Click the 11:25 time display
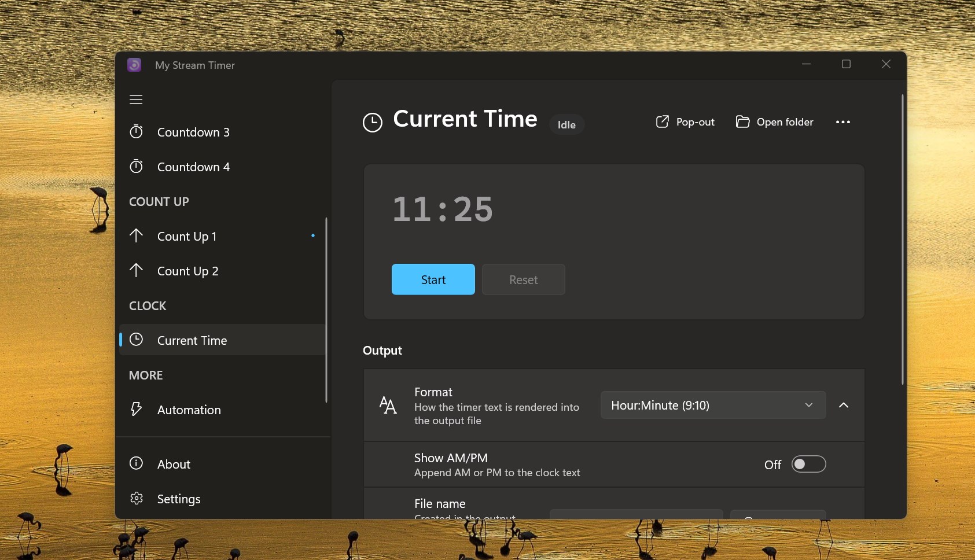 (x=443, y=209)
